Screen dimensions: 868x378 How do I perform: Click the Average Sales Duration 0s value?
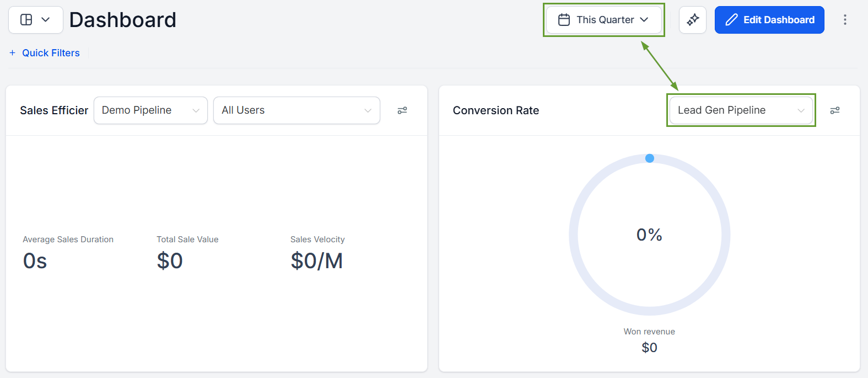[x=35, y=261]
